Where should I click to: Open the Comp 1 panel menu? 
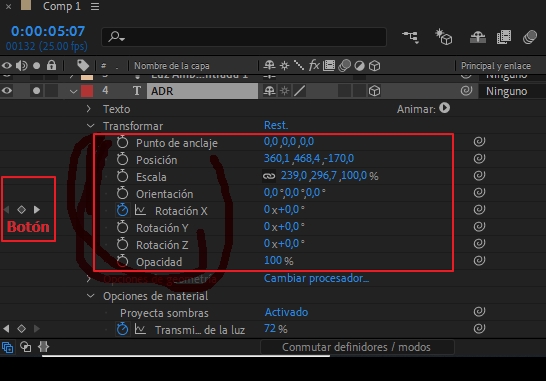click(95, 6)
